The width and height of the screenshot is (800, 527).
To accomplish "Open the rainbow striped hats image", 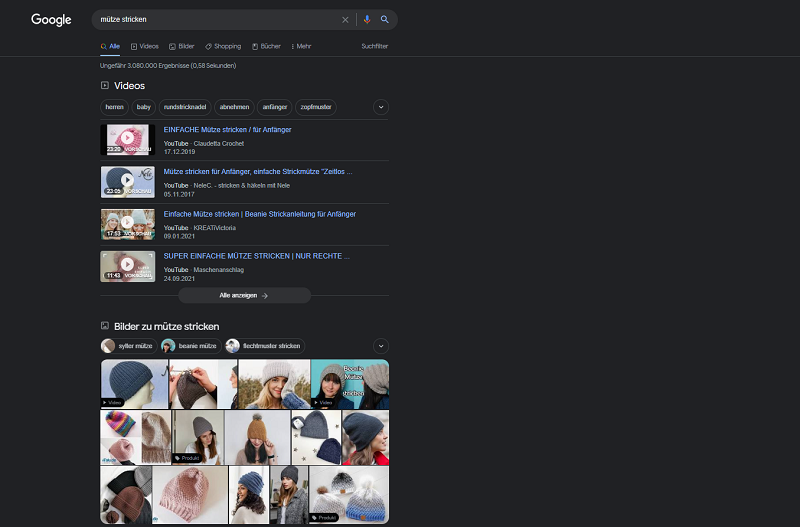I will click(136, 438).
